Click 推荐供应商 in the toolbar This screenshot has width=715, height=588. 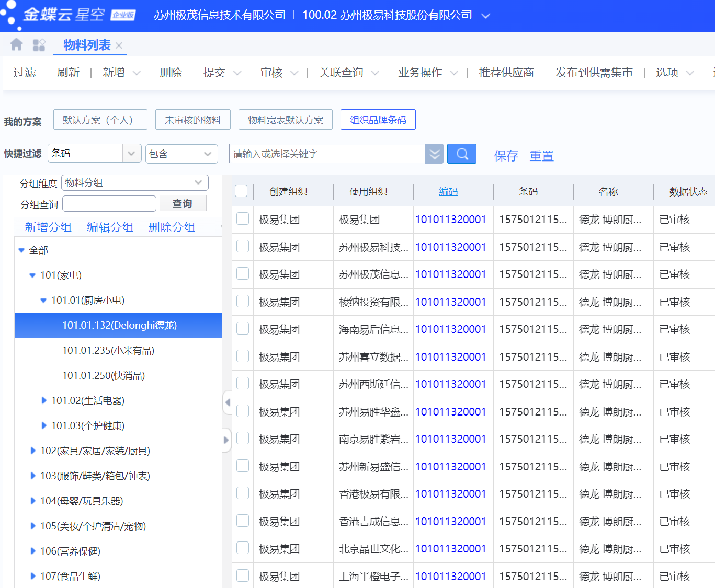506,73
